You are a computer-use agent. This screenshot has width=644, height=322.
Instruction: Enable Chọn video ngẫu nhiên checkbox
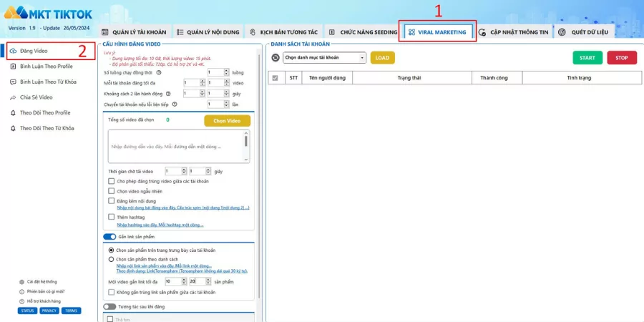click(x=112, y=191)
